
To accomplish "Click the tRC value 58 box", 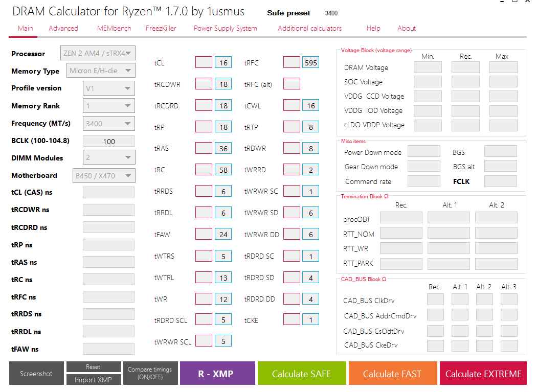I will pos(223,170).
